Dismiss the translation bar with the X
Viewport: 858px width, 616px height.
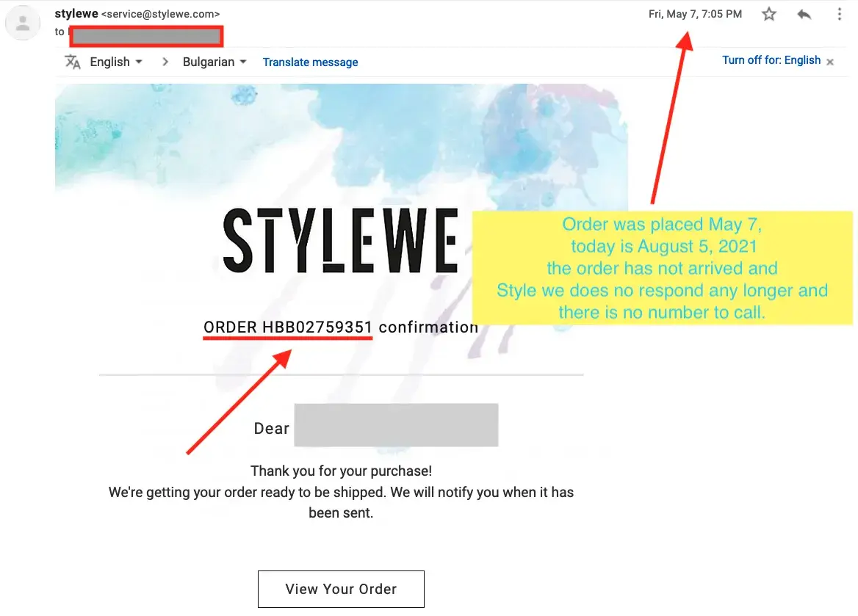pos(830,62)
